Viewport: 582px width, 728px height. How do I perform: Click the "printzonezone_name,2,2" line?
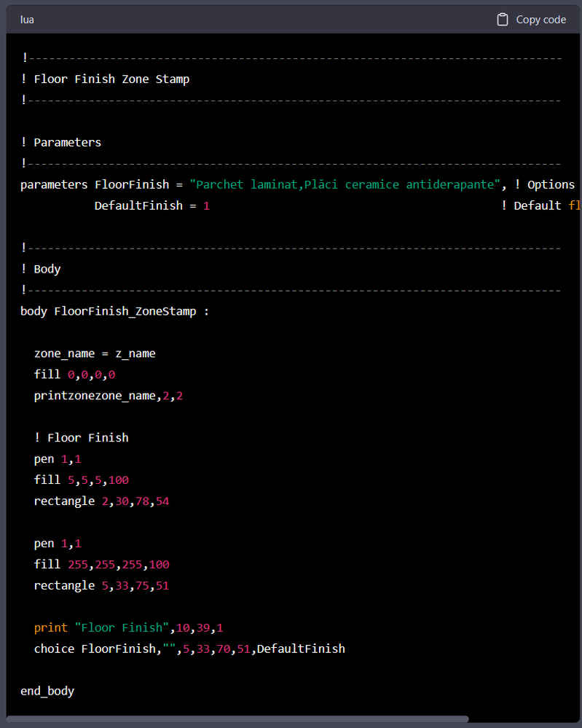tap(108, 396)
